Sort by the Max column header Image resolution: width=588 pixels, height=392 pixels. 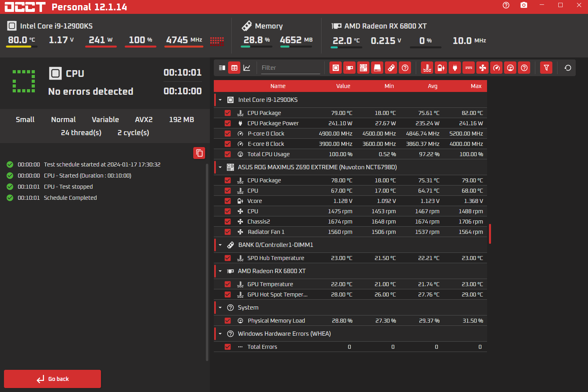[x=476, y=86]
